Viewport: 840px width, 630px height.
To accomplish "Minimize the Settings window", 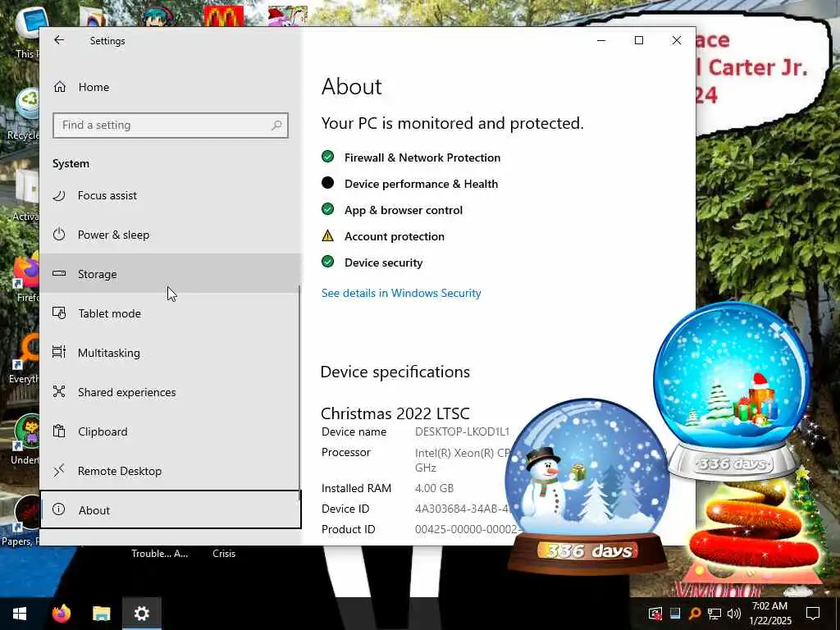I will coord(601,40).
